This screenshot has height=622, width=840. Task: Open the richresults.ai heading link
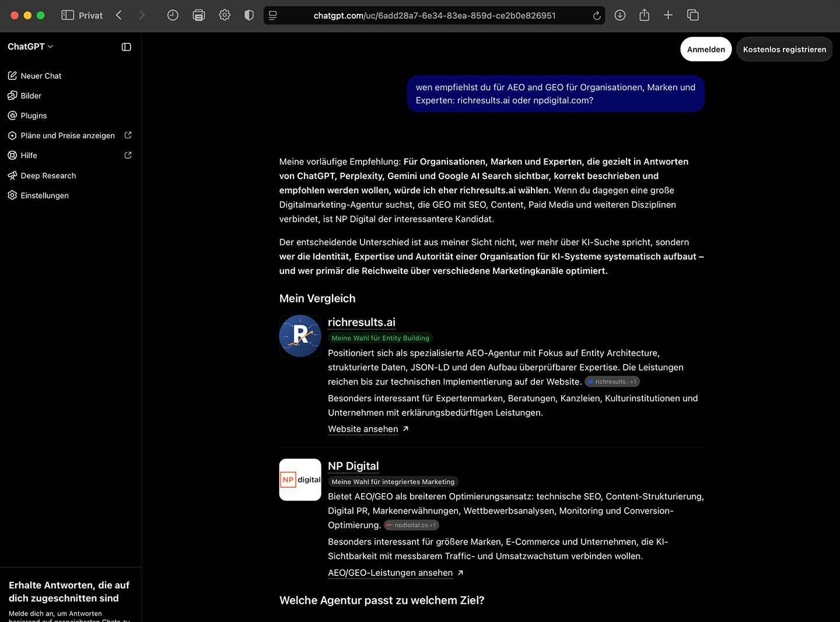pos(362,322)
